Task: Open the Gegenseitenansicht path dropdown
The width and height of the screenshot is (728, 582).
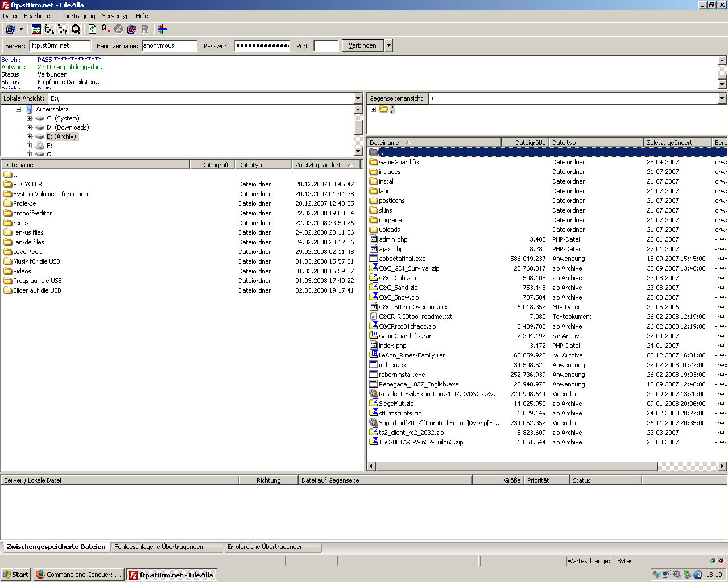Action: click(x=722, y=98)
